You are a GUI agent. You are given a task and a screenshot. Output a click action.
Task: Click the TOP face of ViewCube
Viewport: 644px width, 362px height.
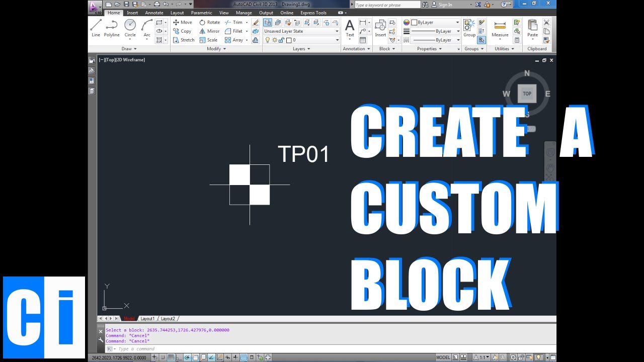pyautogui.click(x=527, y=94)
